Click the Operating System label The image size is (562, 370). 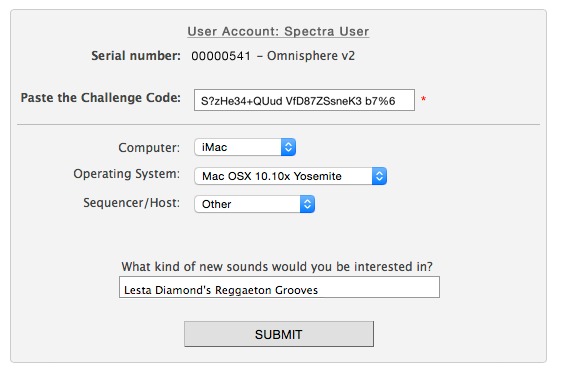tap(127, 174)
